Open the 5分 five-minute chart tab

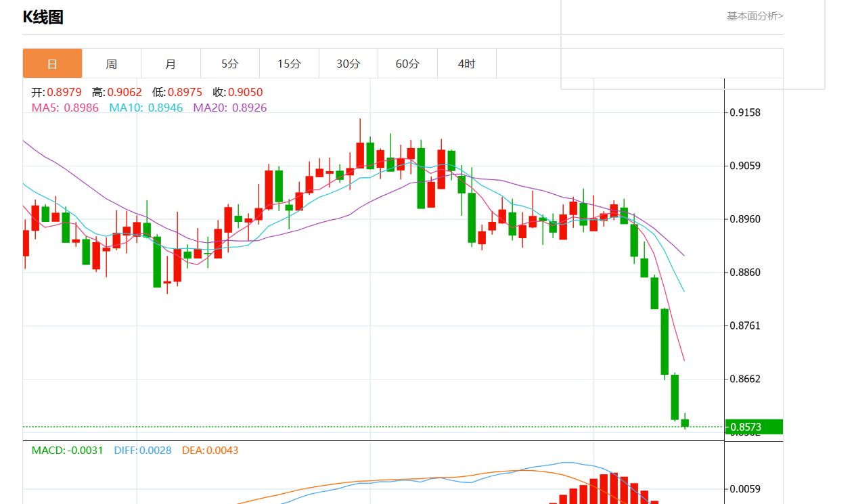click(x=230, y=64)
